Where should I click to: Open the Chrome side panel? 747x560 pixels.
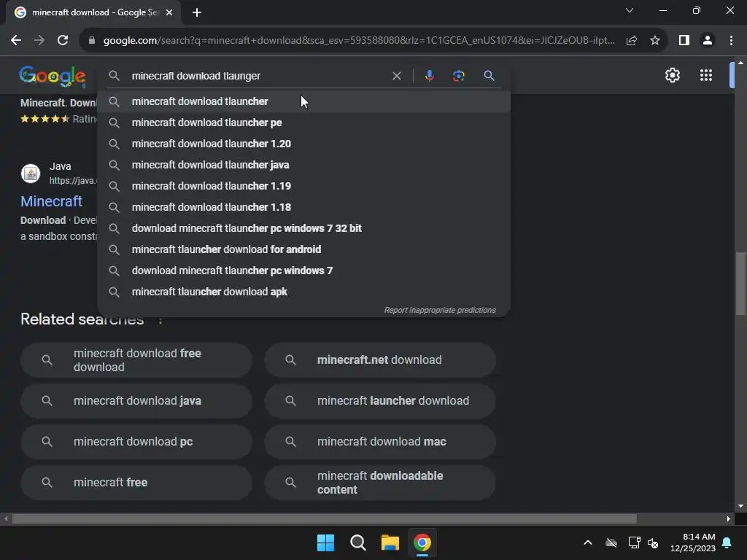[684, 41]
